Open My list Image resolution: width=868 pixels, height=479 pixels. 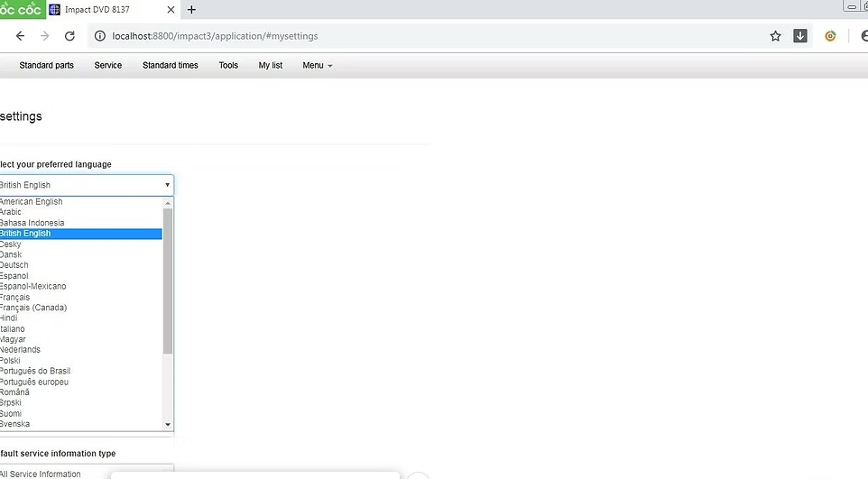pos(270,66)
